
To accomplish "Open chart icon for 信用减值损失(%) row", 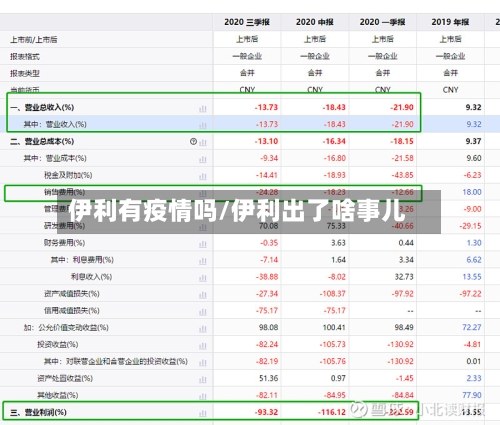I will click(203, 312).
